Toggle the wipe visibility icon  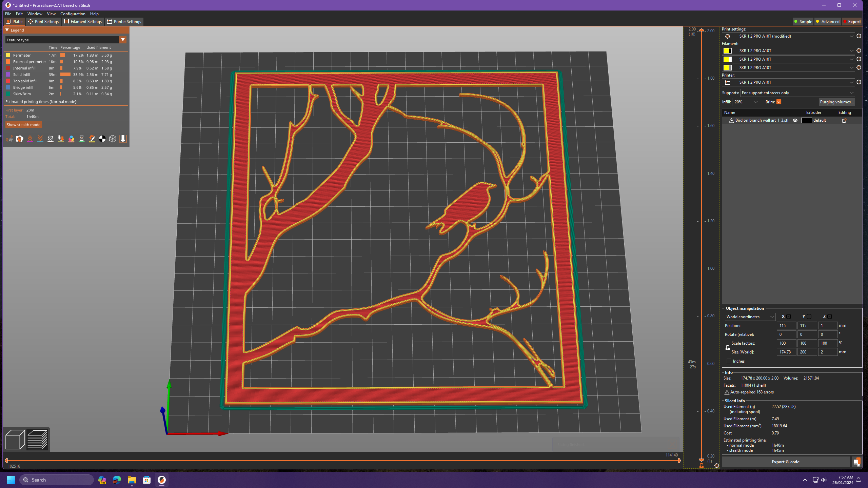point(19,139)
